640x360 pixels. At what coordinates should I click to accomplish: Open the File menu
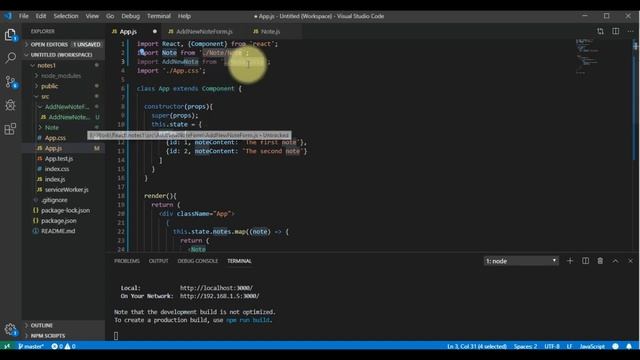click(24, 16)
